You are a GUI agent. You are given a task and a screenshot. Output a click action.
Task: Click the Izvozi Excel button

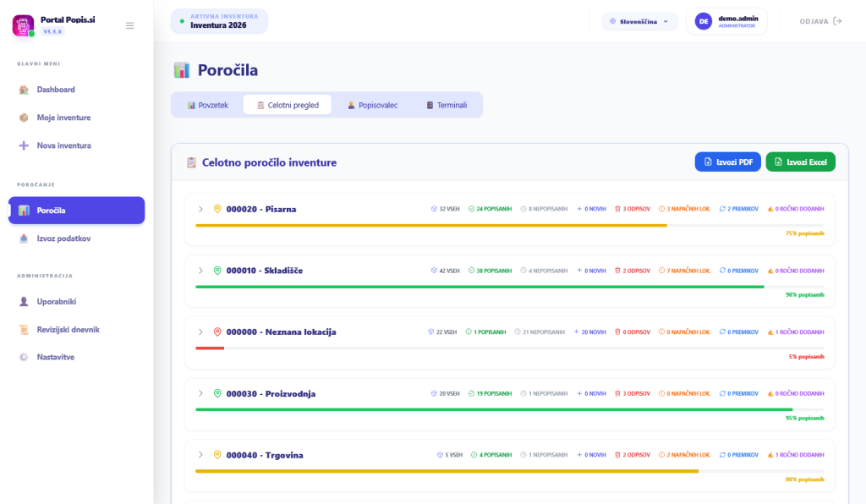(x=800, y=162)
